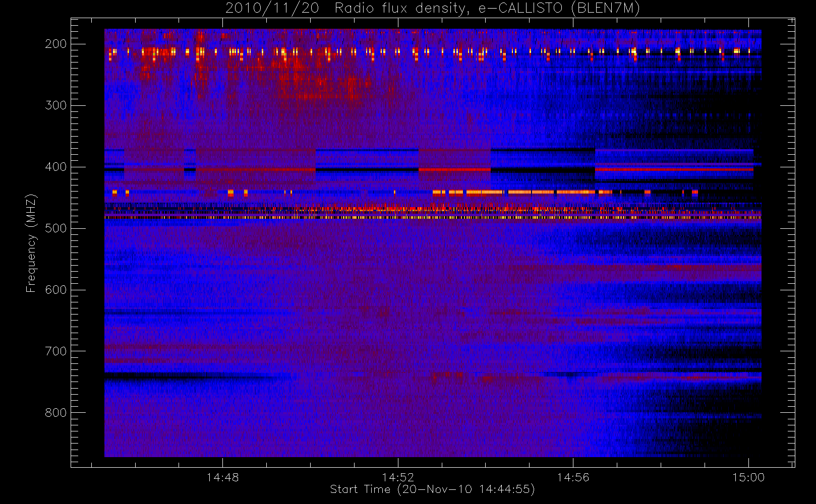Image resolution: width=816 pixels, height=504 pixels.
Task: Select the 700 frequency tick label
Action: [56, 351]
